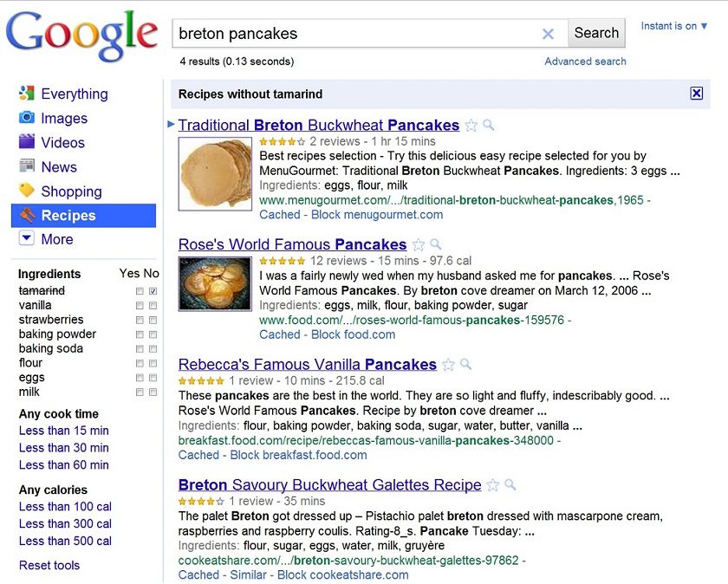Click the Traditional Breton Buckwheat Pancakes thumbnail image
Viewport: 728px width, 584px height.
coord(215,173)
